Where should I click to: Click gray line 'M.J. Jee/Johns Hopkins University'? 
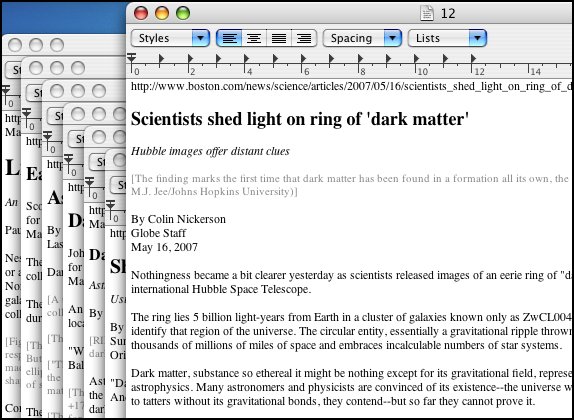[x=214, y=192]
